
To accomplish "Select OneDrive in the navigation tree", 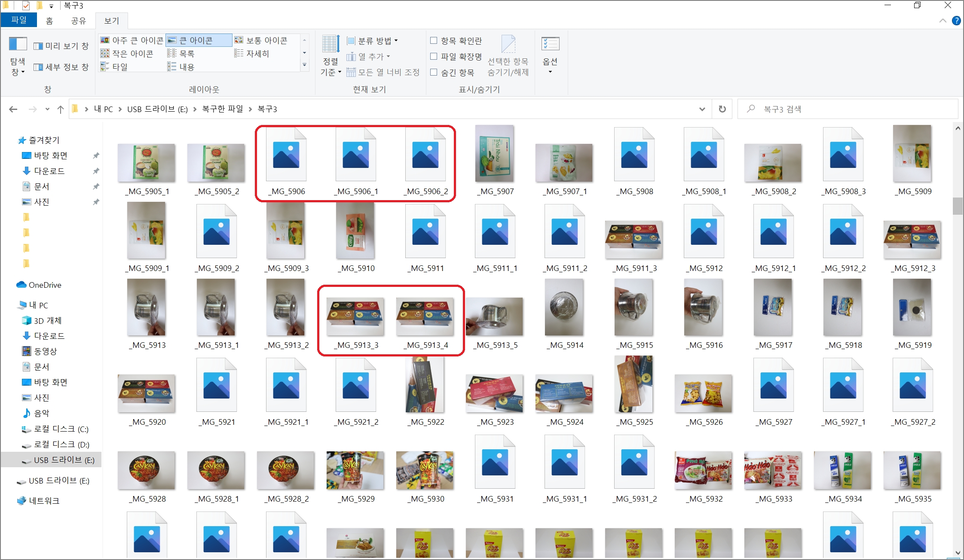I will (x=45, y=285).
